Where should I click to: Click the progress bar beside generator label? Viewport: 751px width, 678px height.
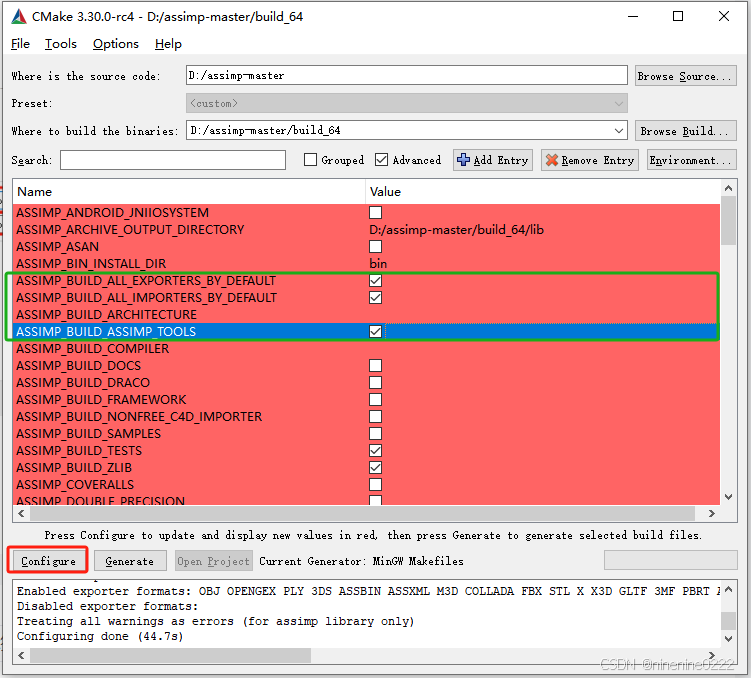pyautogui.click(x=670, y=560)
